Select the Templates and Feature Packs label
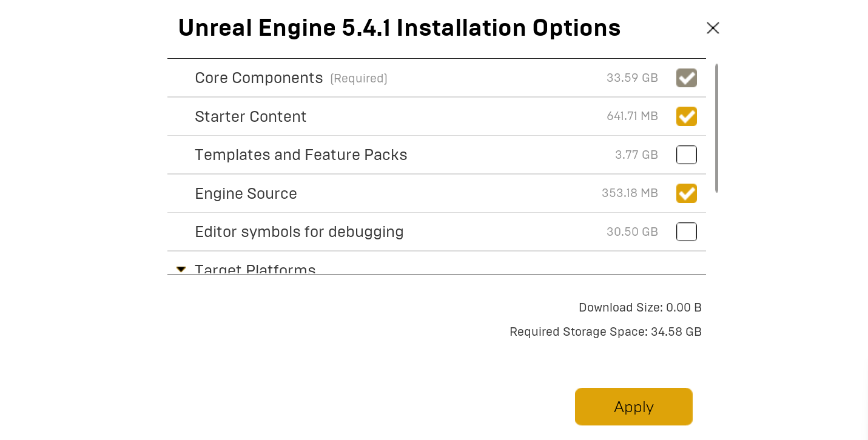The image size is (868, 440). pos(301,155)
